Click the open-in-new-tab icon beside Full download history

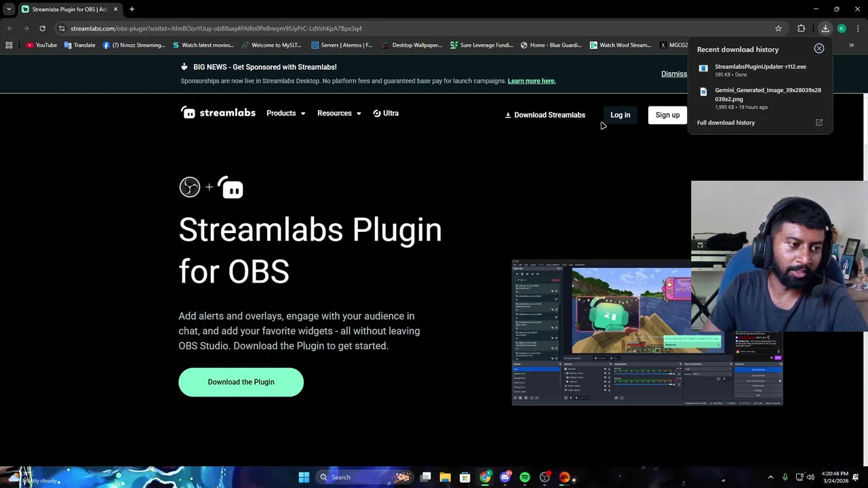pyautogui.click(x=818, y=123)
